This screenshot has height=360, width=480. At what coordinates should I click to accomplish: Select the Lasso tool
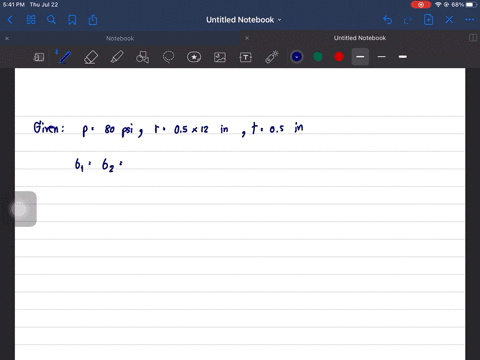[x=168, y=57]
